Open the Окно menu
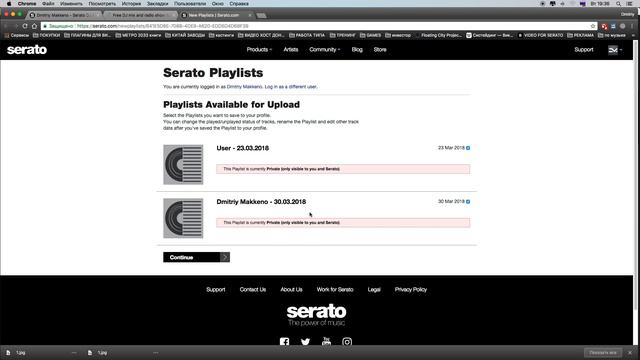The height and width of the screenshot is (360, 640). [218, 3]
